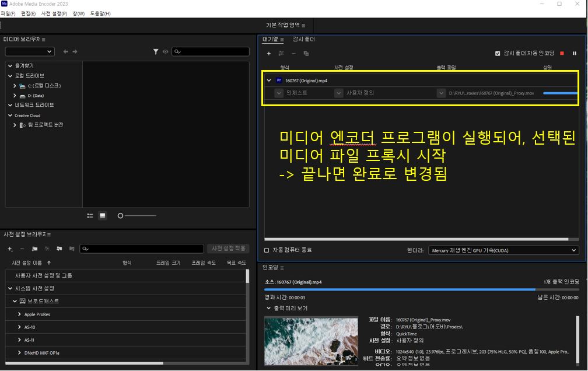
Task: Open the 대기열 panel menu icon
Action: pyautogui.click(x=282, y=40)
